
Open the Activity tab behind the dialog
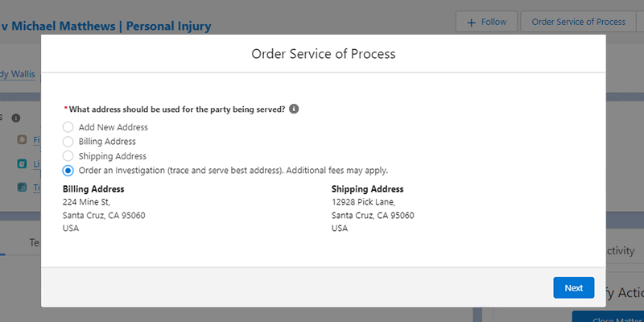coord(620,250)
